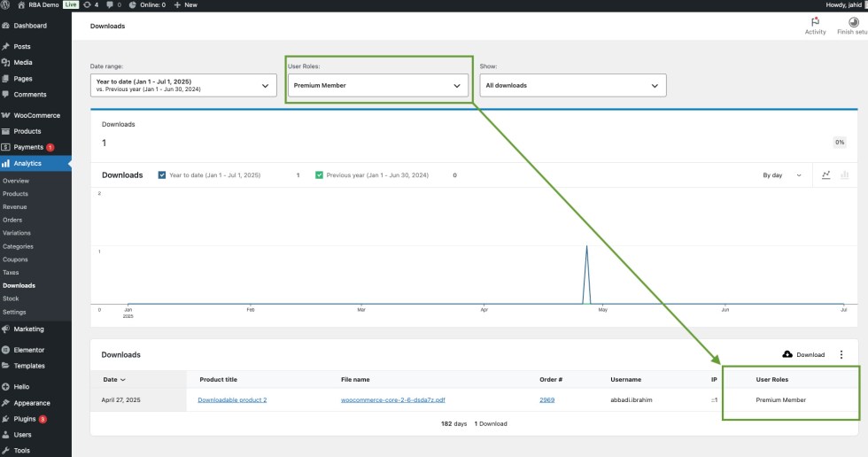Toggle the Previous year checkbox
The height and width of the screenshot is (457, 868).
(x=319, y=175)
